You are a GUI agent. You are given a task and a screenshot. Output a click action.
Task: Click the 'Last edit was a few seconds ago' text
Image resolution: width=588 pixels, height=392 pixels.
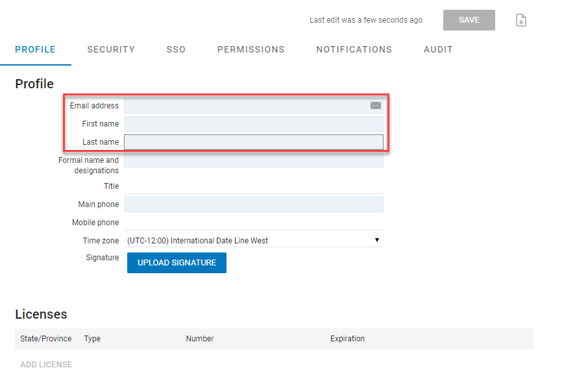pyautogui.click(x=366, y=20)
